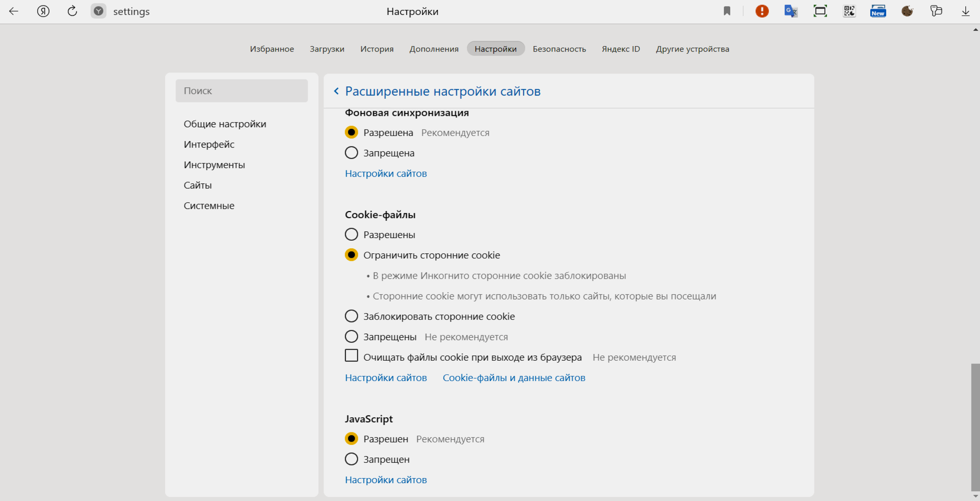Screen dimensions: 980x501
Task: Click the Yandex browser logo icon
Action: [98, 11]
